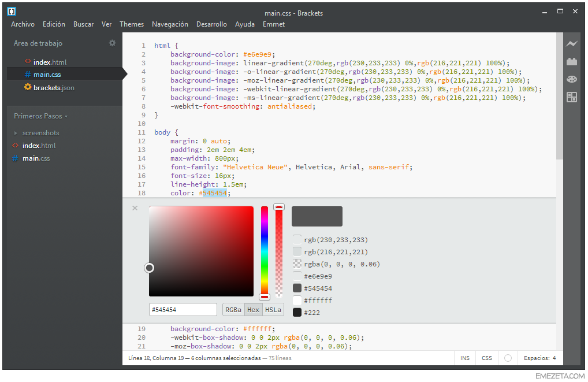Click "Helvetica Neue" string on line 15
Image resolution: width=588 pixels, height=382 pixels.
pyautogui.click(x=255, y=167)
